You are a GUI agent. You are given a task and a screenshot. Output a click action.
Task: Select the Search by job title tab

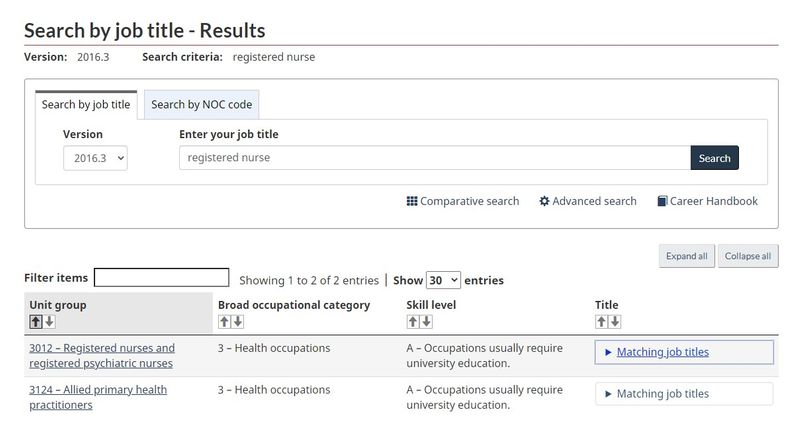click(86, 105)
